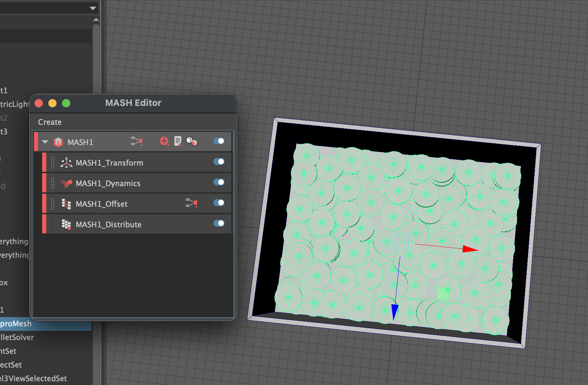Click the red X-axis arrow manipulator
588x385 pixels.
(469, 249)
